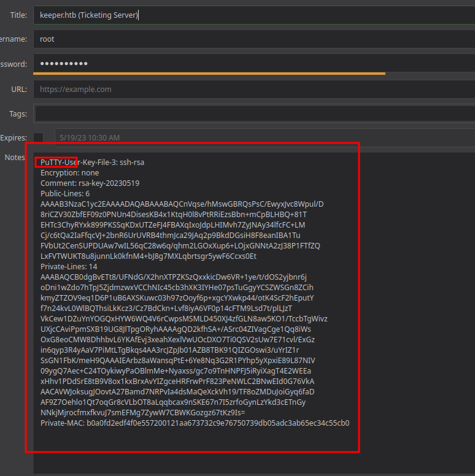Click the key line starting kmyZTZOV9eq1D6P1
This screenshot has height=476, width=475.
coord(177,297)
